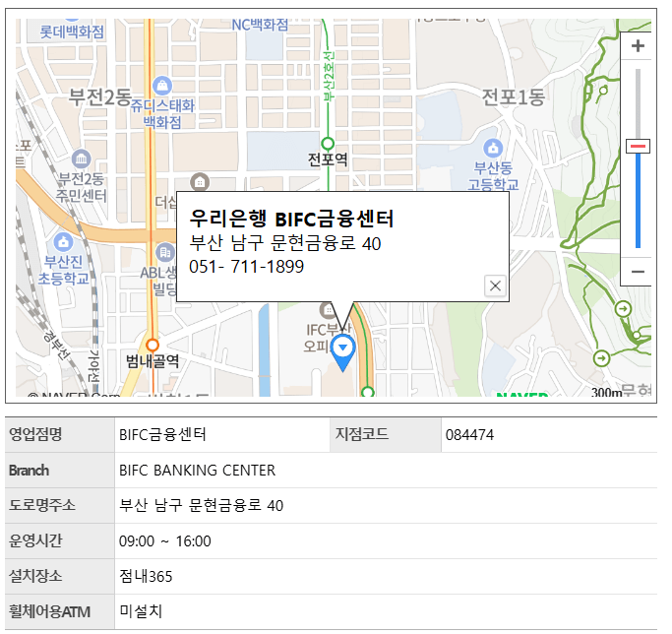Screen dimensions: 672x634
Task: Click the gray building icon above the popup
Action: pyautogui.click(x=200, y=183)
